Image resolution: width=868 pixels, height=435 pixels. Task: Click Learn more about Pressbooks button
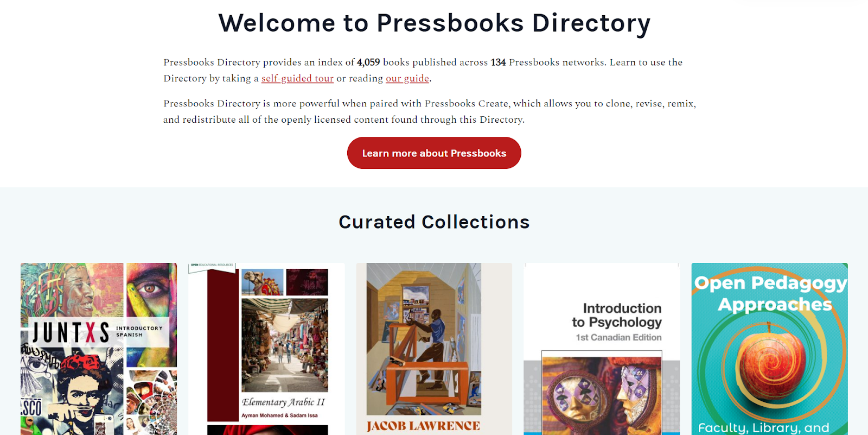point(434,153)
